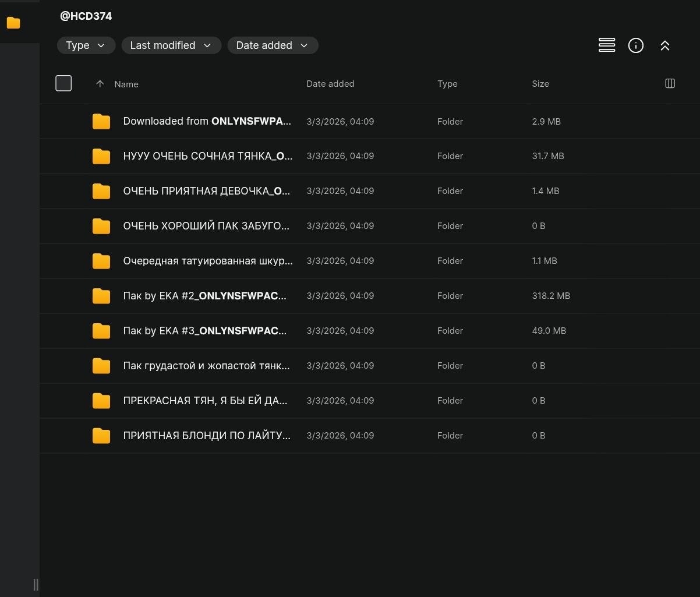Click folder icon of the 318.2 MB folder
This screenshot has height=597, width=700.
(101, 296)
